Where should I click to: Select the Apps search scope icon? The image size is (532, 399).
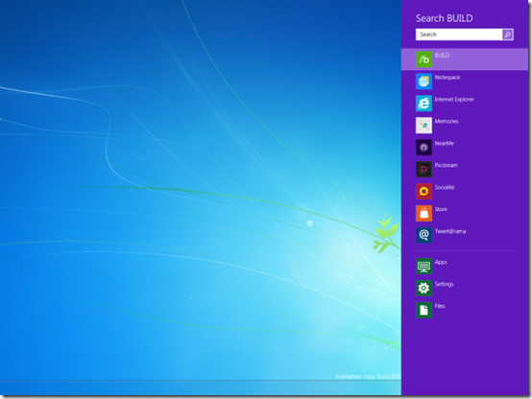423,266
